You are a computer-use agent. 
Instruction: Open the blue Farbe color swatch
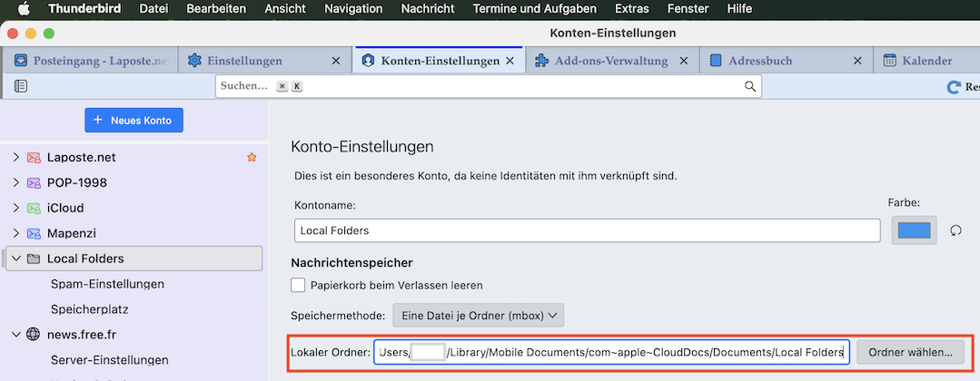coord(913,230)
